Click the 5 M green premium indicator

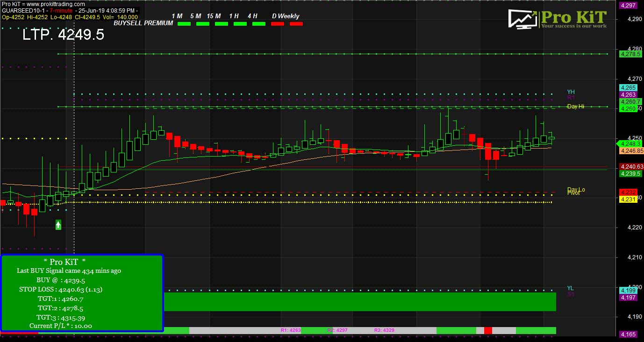203,24
